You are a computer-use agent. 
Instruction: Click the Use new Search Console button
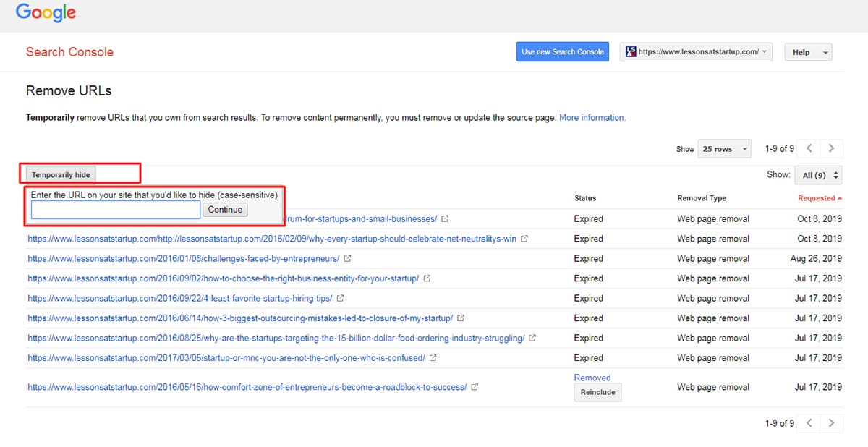[563, 52]
